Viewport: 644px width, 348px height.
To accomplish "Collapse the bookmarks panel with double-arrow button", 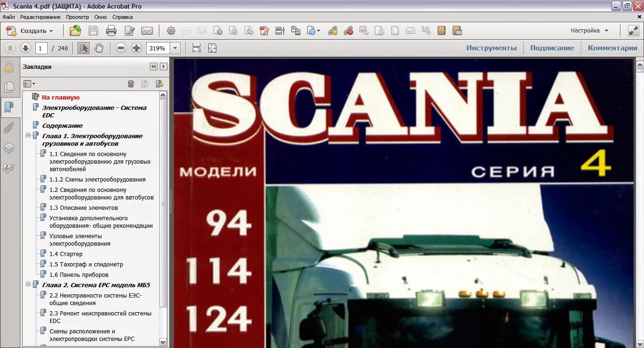I will click(x=154, y=66).
